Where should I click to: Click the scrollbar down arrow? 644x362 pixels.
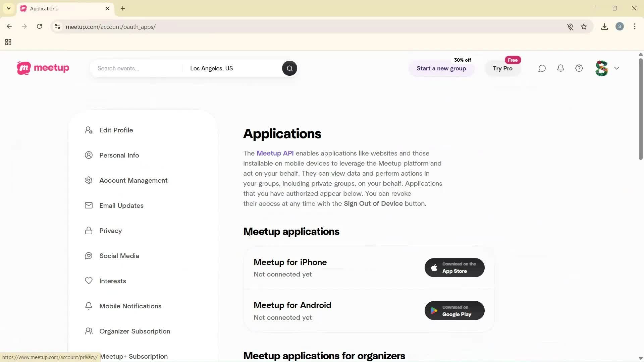[640, 358]
